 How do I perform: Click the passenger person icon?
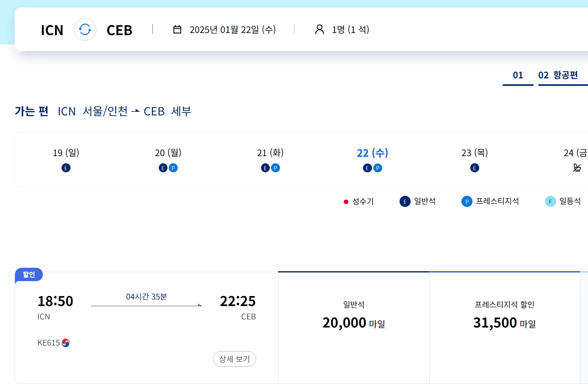pos(319,30)
